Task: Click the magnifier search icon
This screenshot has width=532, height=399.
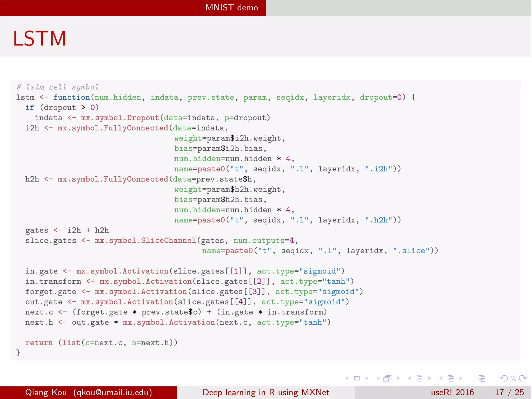Action: tap(513, 378)
